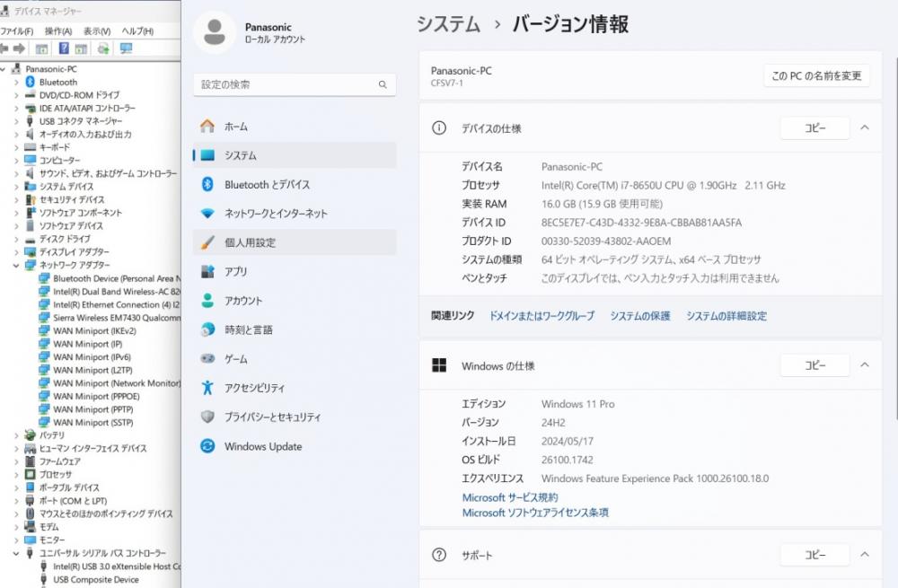Image resolution: width=898 pixels, height=588 pixels.
Task: Open the Bluetooth とデバイス sidebar icon
Action: [x=207, y=184]
